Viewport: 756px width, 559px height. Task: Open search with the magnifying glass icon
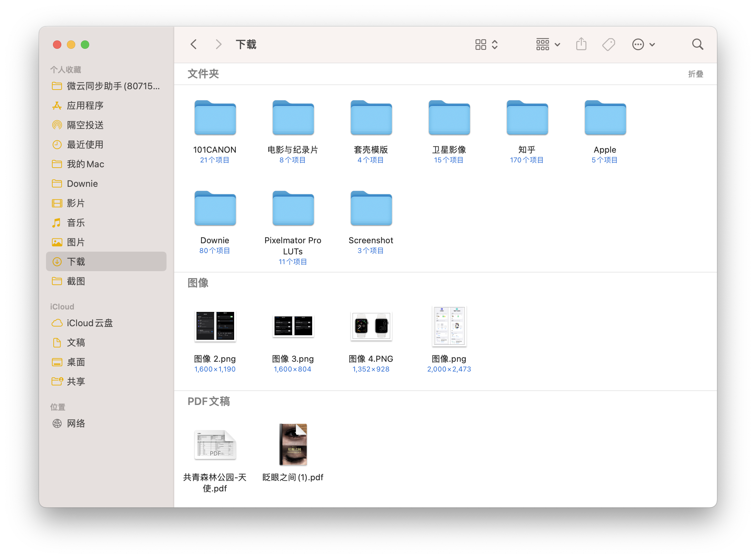click(697, 44)
